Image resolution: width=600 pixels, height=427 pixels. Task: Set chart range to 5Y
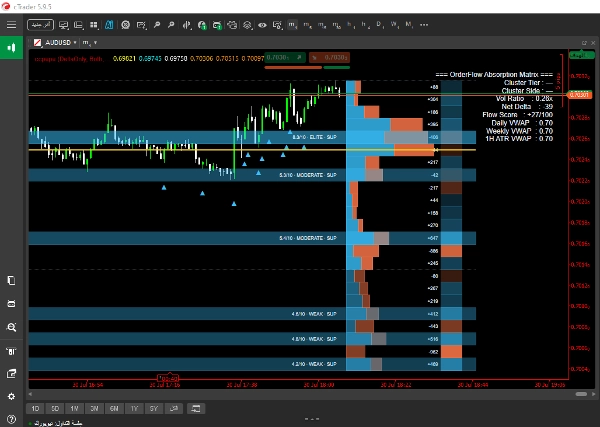[x=154, y=409]
